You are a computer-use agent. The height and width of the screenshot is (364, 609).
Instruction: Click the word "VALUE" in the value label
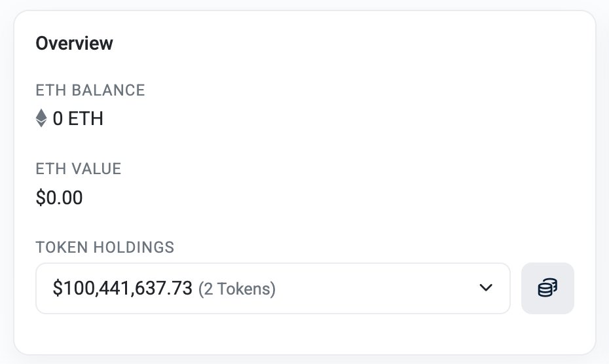[x=96, y=169]
